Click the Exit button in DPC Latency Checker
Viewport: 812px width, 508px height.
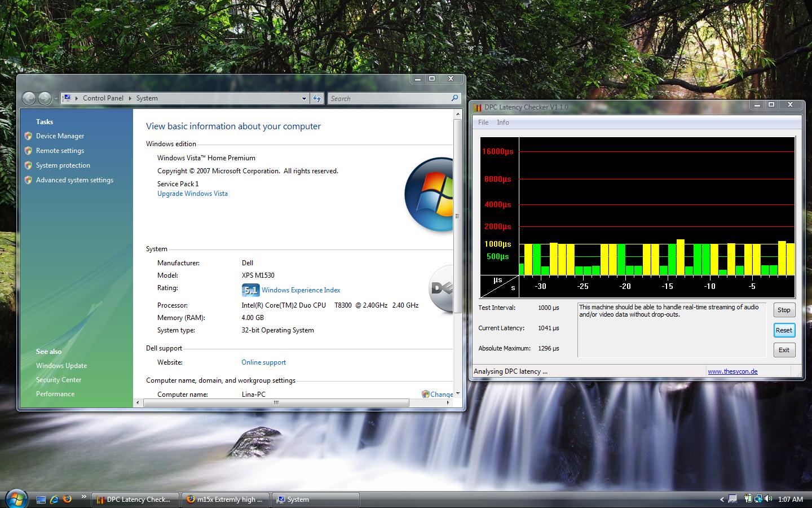(x=784, y=350)
